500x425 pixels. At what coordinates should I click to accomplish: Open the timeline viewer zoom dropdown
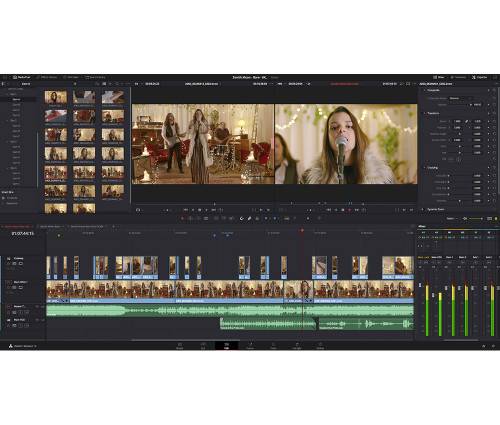[280, 84]
